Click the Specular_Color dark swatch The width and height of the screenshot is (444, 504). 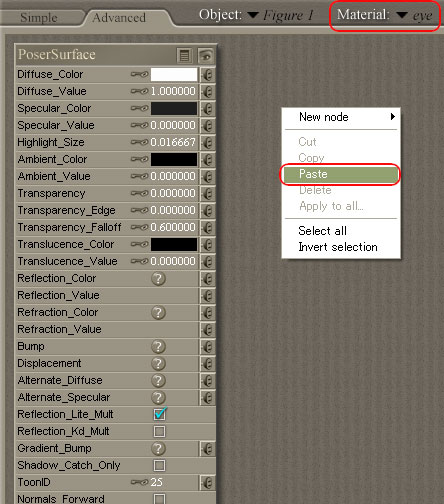[x=174, y=109]
